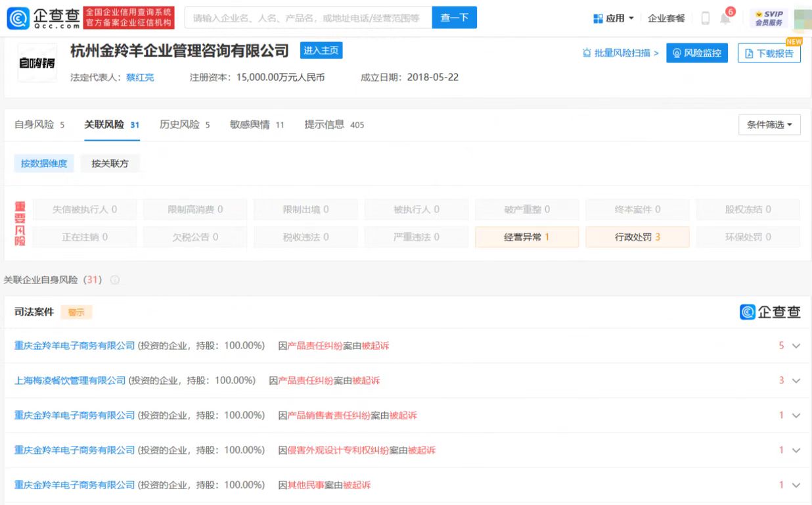The width and height of the screenshot is (812, 505).
Task: Switch to 历史风险 tab
Action: (185, 124)
